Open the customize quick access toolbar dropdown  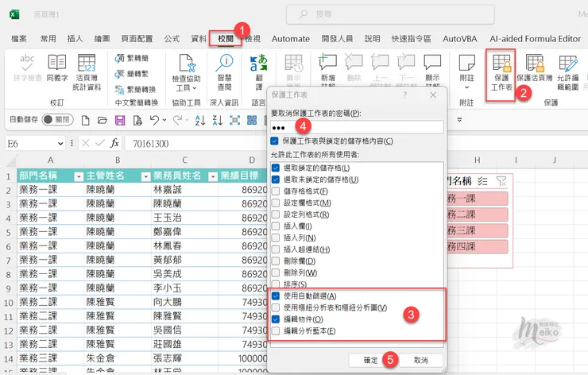click(460, 120)
